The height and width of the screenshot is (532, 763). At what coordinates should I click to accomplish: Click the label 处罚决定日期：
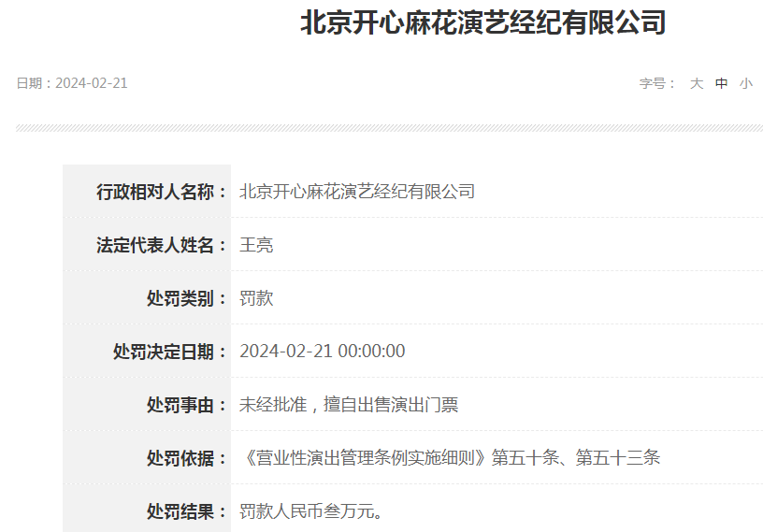(170, 352)
